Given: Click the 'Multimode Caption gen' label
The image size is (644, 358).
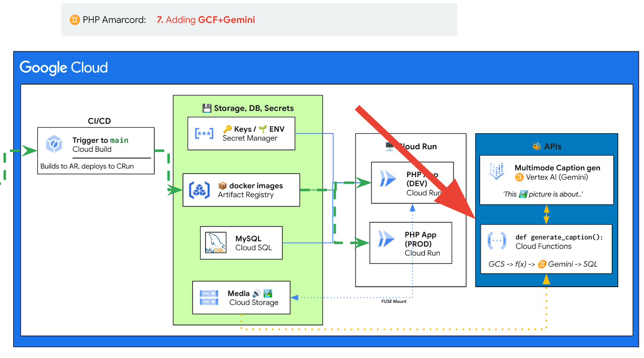Looking at the screenshot, I should pos(557,168).
